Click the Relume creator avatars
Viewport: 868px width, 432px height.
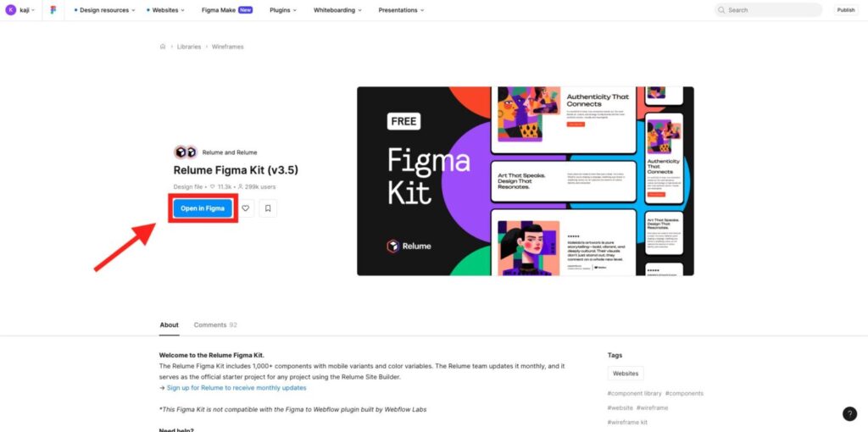click(186, 152)
